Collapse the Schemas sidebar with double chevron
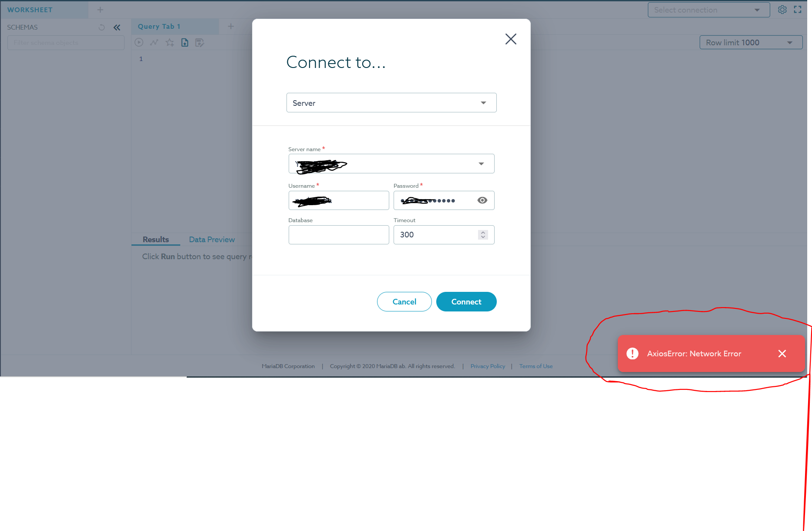 click(x=117, y=27)
